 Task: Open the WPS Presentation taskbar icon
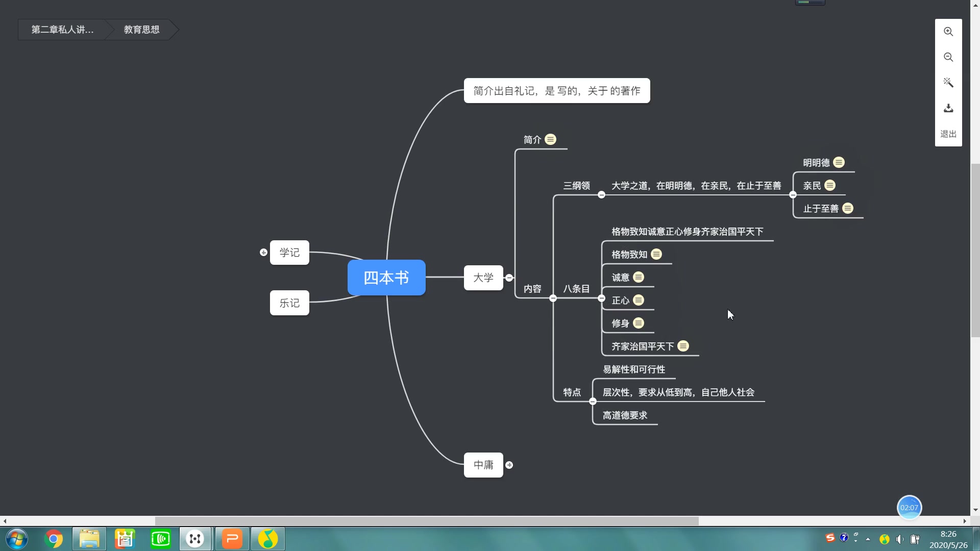pyautogui.click(x=232, y=539)
